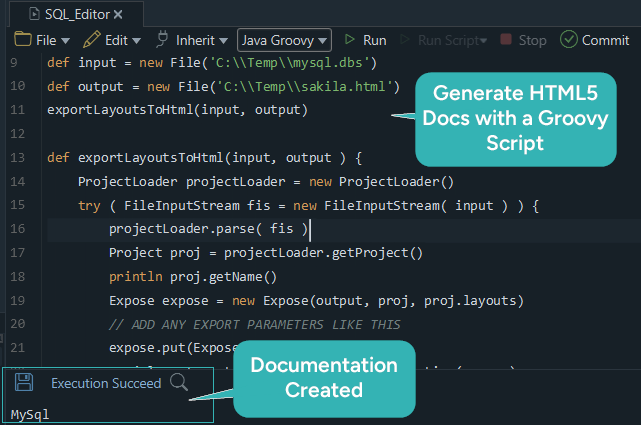The image size is (641, 425).
Task: Click the 'C:\\Temp\\sakila.html' string
Action: point(305,86)
